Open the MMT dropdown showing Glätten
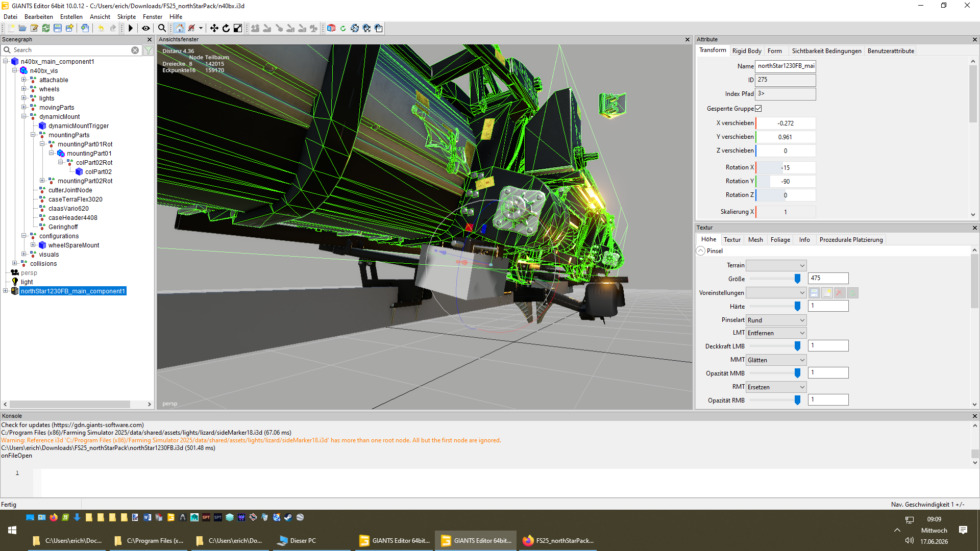980x551 pixels. (x=776, y=360)
